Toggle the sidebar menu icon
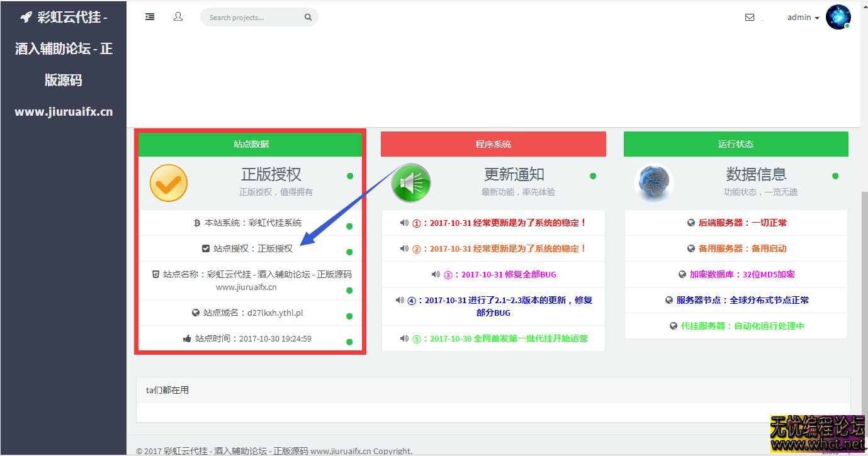The height and width of the screenshot is (456, 868). pyautogui.click(x=150, y=17)
